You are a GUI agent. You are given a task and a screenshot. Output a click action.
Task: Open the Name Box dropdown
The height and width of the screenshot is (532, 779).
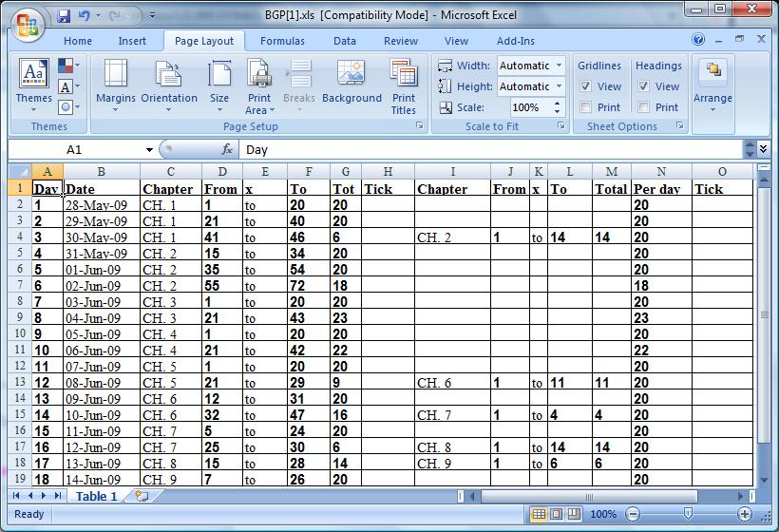coord(149,149)
